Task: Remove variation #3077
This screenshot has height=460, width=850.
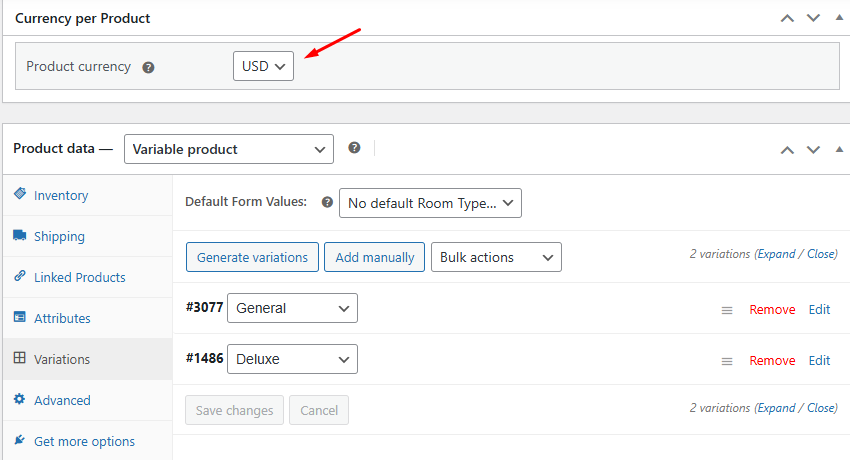Action: coord(772,310)
